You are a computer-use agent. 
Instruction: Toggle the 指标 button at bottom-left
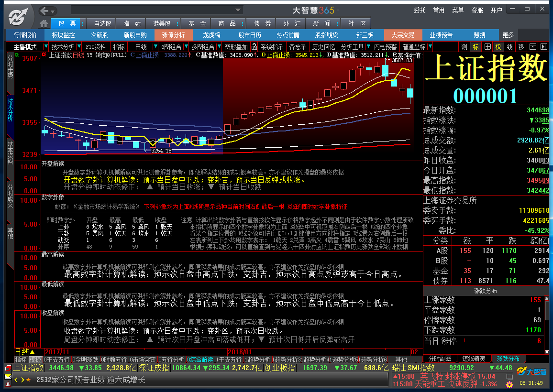tap(21, 359)
